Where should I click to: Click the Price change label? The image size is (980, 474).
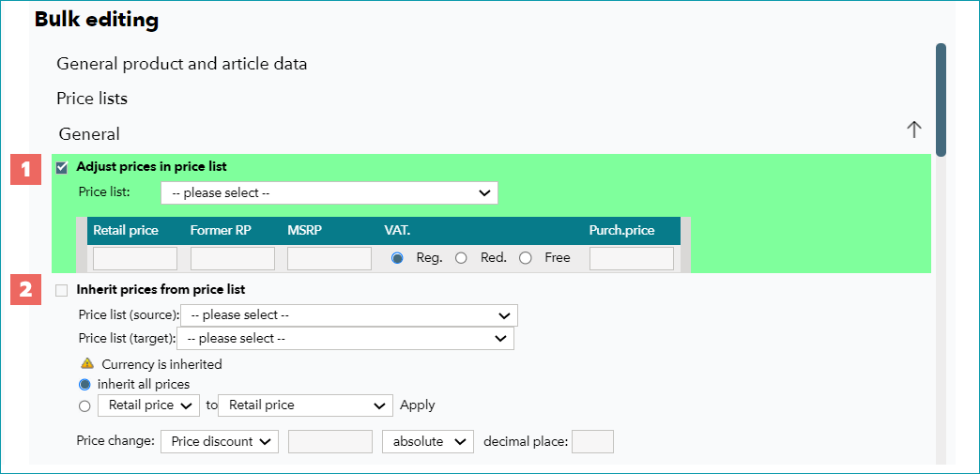tap(115, 440)
